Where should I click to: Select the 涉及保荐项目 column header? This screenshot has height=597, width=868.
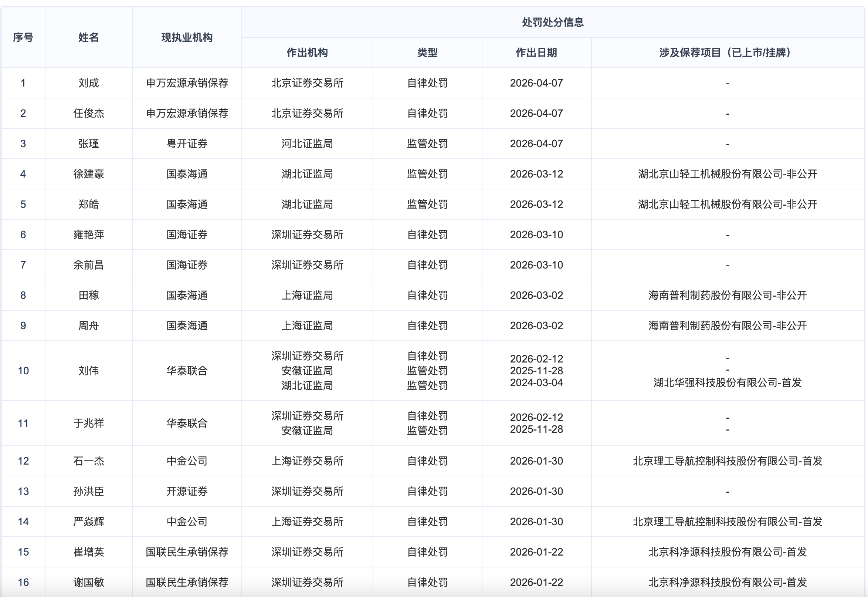point(728,53)
